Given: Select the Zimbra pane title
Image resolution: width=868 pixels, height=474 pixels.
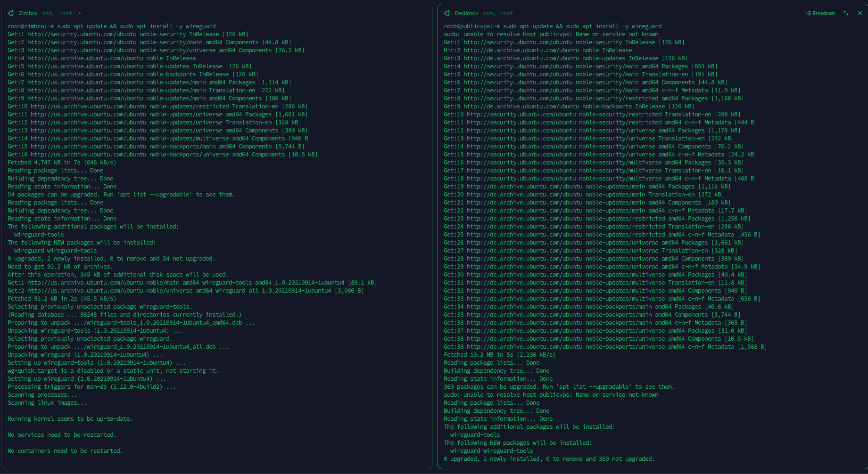Looking at the screenshot, I should click(28, 13).
